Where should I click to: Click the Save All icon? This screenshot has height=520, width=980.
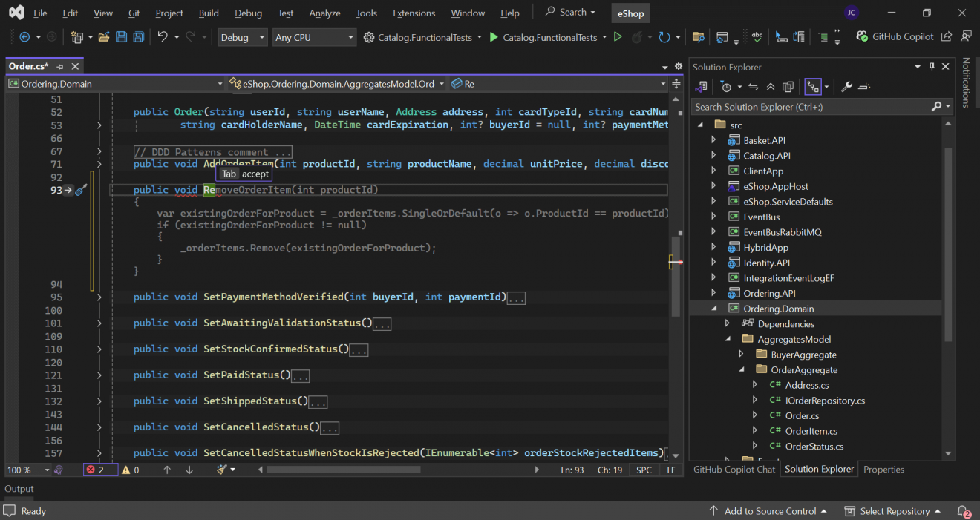(138, 36)
